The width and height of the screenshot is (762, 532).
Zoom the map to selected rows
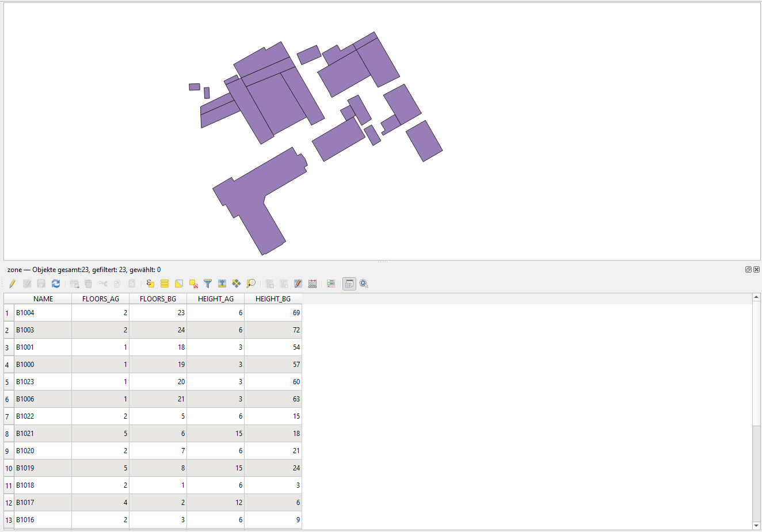pos(251,284)
